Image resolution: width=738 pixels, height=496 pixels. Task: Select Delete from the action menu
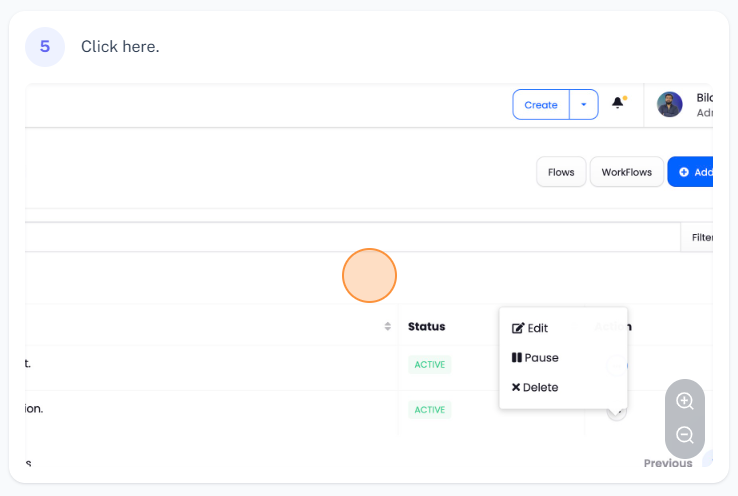535,388
